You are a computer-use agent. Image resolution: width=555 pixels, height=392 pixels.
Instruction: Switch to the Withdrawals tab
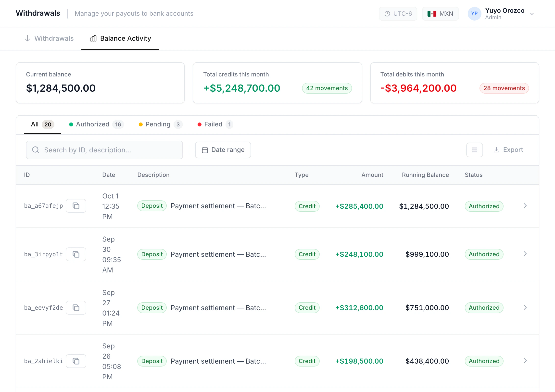[x=49, y=38]
